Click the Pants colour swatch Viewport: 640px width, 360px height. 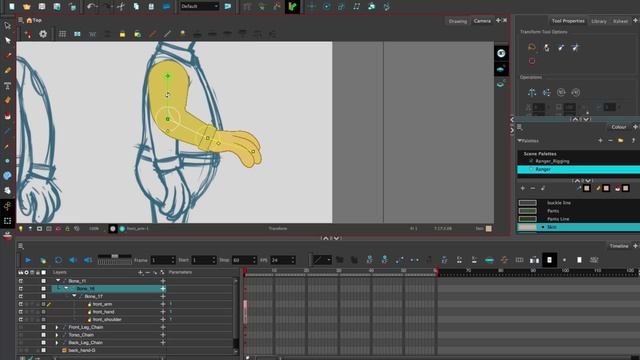tap(527, 211)
